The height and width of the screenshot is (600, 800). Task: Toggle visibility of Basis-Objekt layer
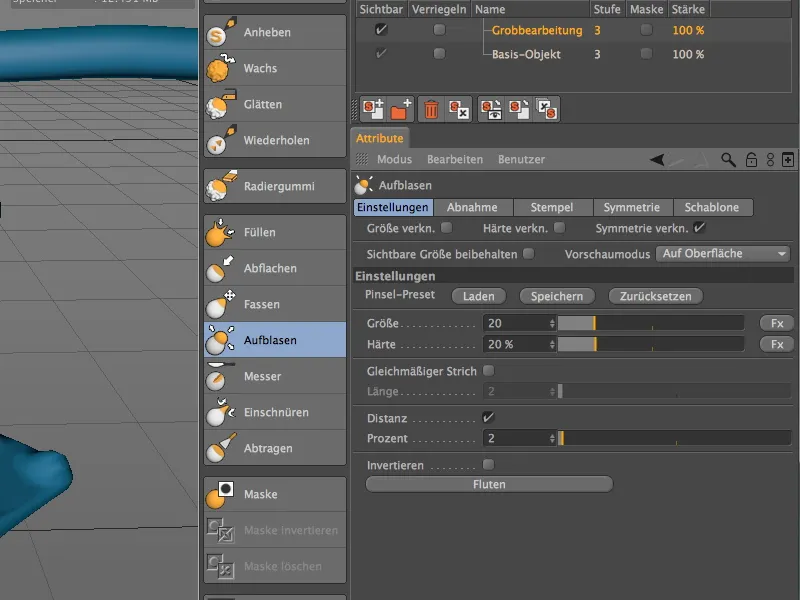coord(381,53)
